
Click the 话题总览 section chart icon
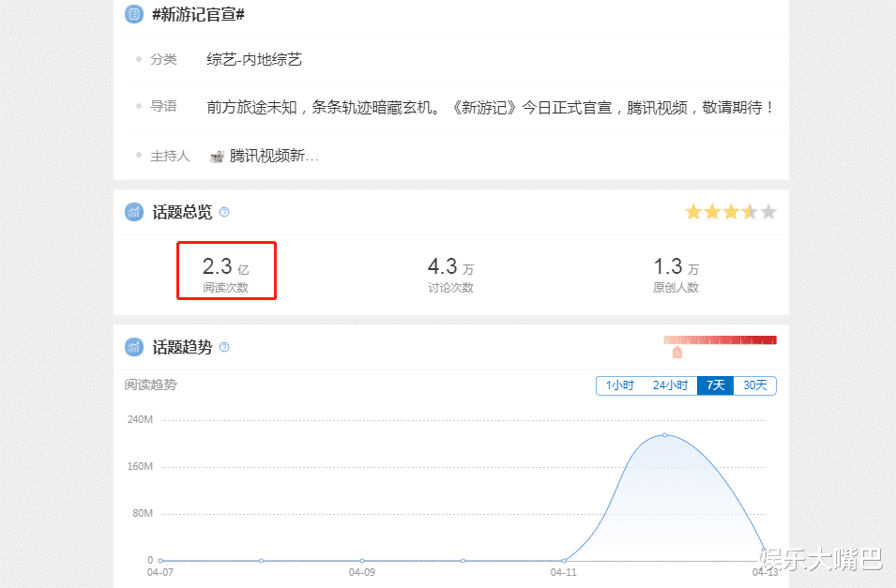tap(134, 212)
